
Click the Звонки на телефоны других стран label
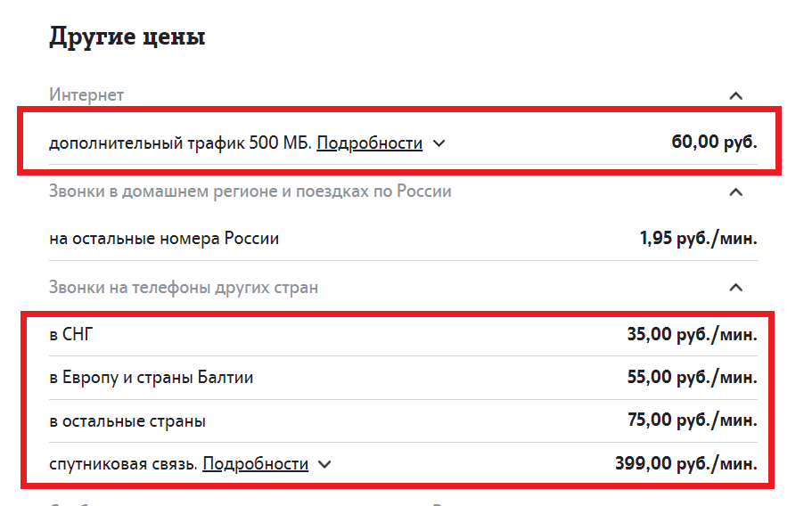[x=183, y=288]
